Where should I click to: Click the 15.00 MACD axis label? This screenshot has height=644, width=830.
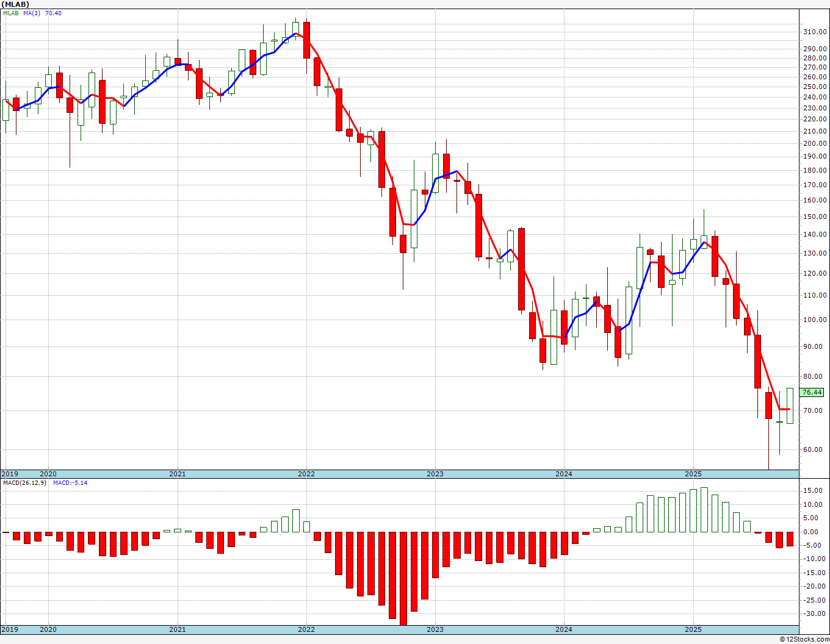(813, 491)
